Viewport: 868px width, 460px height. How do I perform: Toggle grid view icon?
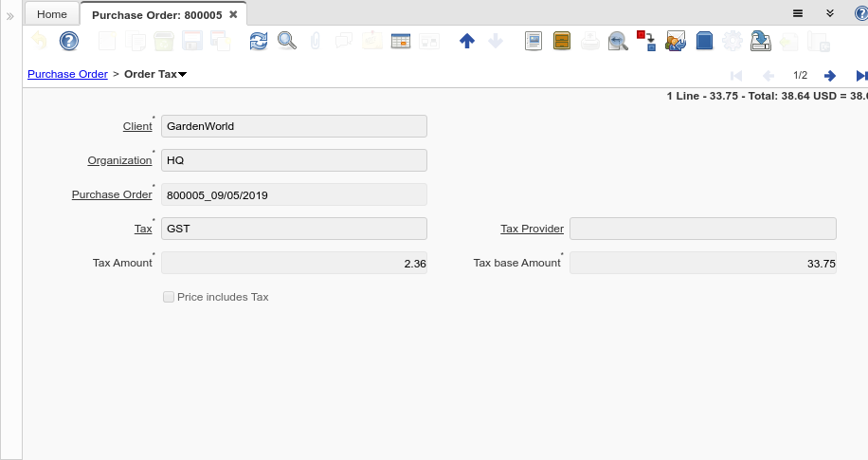(x=400, y=41)
